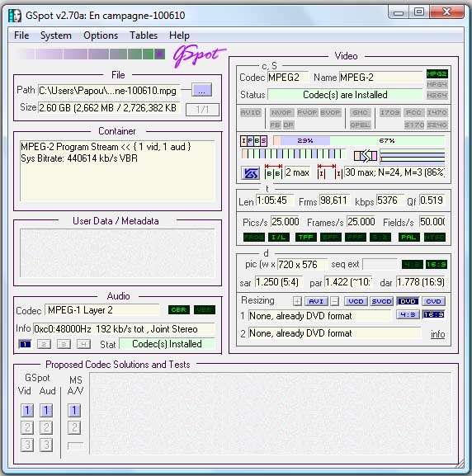Click the I/L interlaced indicator
This screenshot has height=476, width=472.
[x=279, y=237]
